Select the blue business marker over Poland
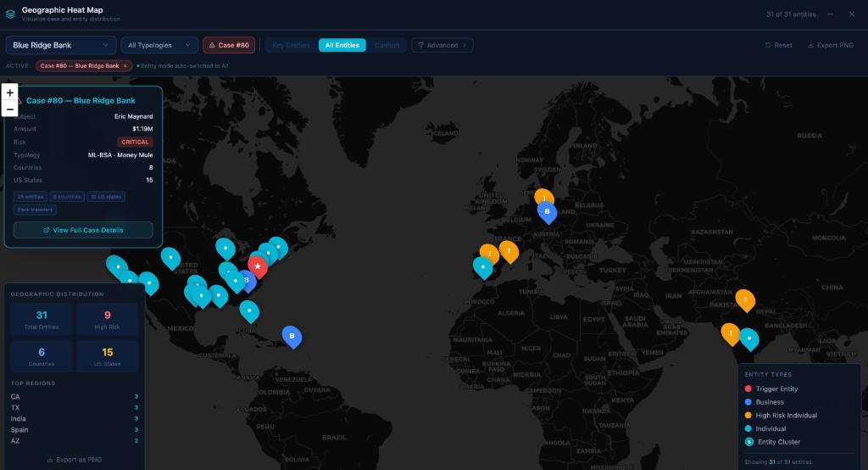 [547, 211]
